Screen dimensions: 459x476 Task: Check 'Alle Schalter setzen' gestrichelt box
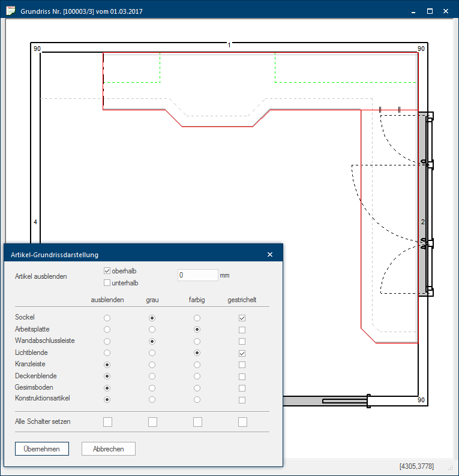[x=242, y=422]
